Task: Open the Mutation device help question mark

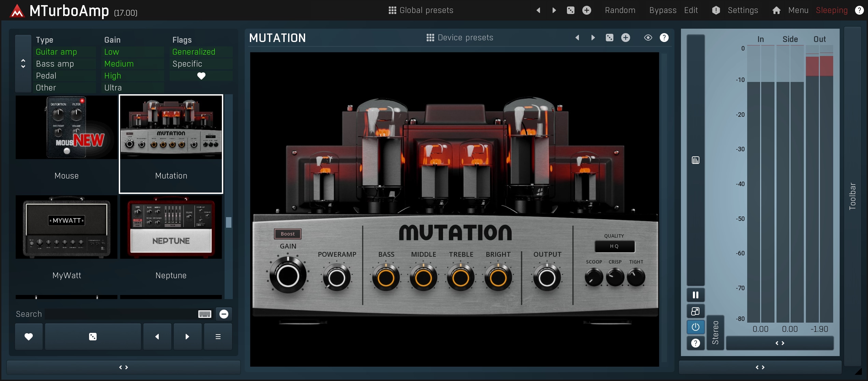Action: click(x=664, y=38)
